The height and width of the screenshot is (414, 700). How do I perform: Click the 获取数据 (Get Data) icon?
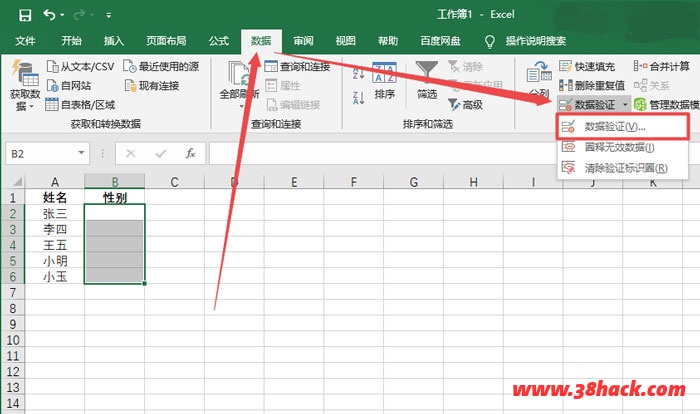click(24, 85)
